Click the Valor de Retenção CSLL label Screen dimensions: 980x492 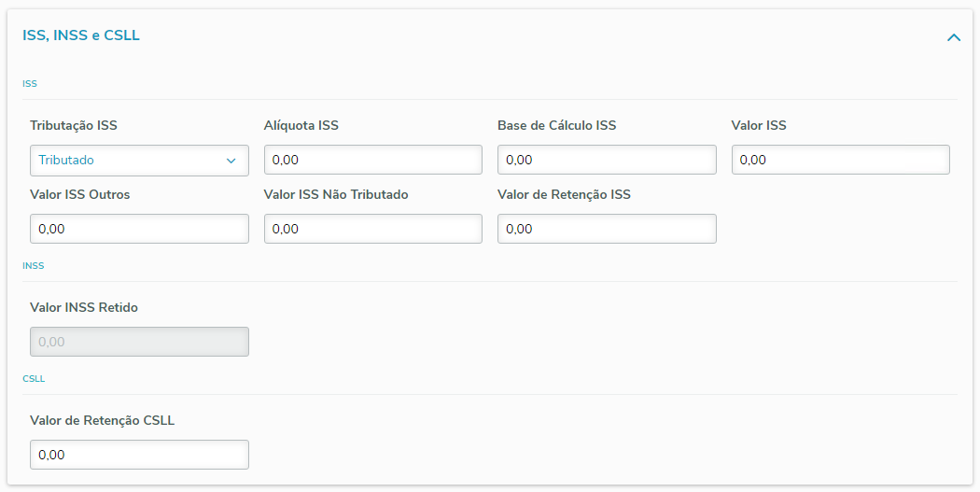point(103,420)
